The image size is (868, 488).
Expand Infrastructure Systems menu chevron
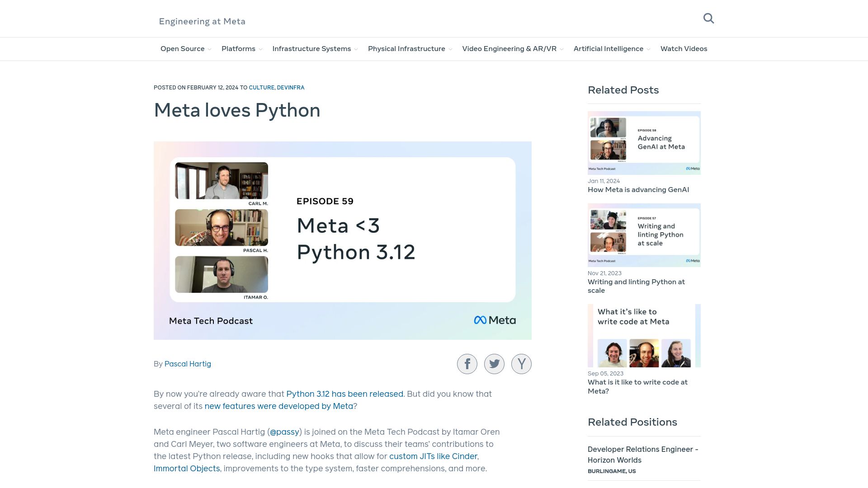click(x=356, y=49)
